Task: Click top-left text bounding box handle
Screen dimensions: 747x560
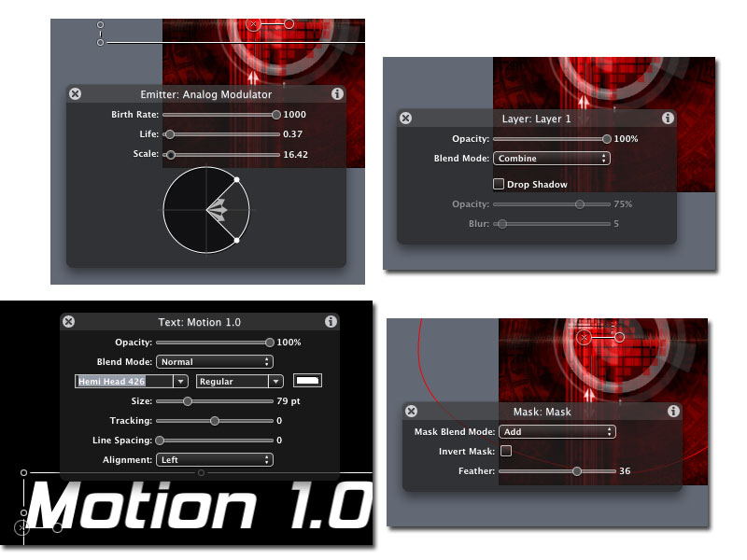Action: pos(24,473)
